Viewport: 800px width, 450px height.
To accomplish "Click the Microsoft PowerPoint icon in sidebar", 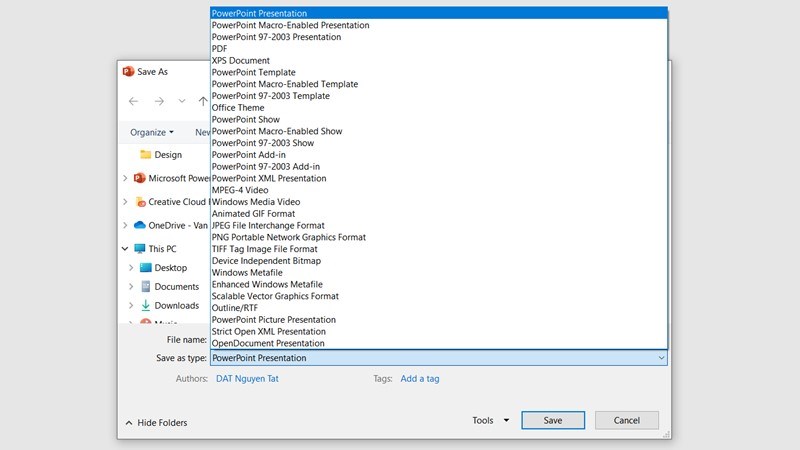I will pyautogui.click(x=140, y=178).
